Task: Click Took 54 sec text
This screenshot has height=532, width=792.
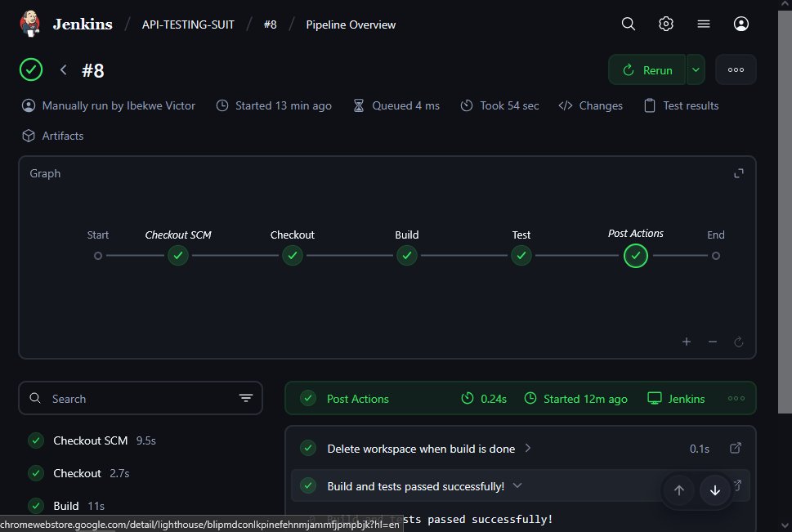Action: pos(509,105)
